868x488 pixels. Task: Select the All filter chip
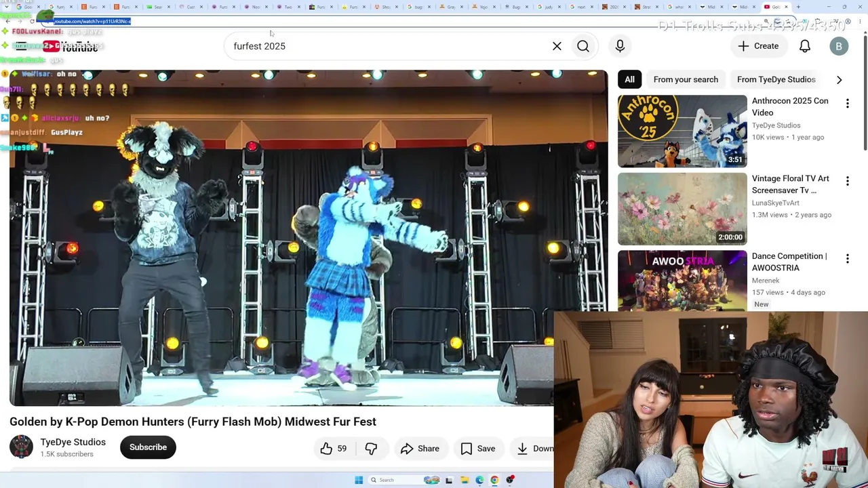[x=629, y=79]
